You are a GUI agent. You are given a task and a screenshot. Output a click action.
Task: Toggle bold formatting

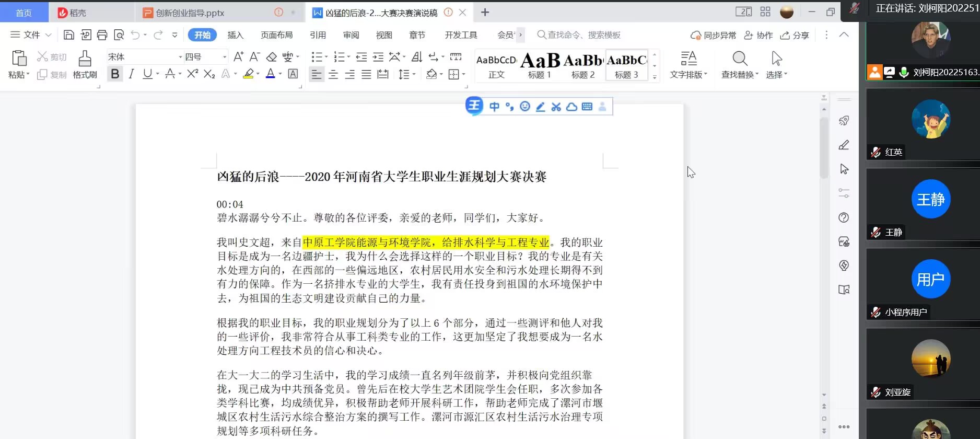(x=115, y=74)
